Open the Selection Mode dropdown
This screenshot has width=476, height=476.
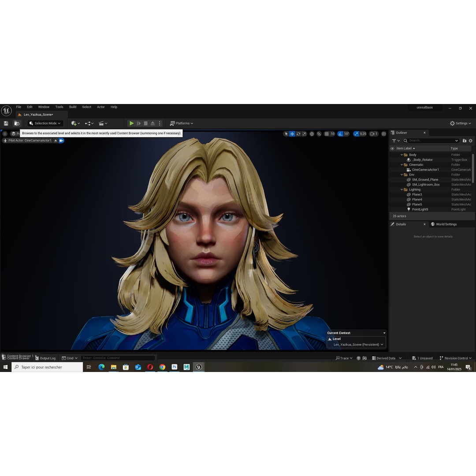tap(45, 123)
